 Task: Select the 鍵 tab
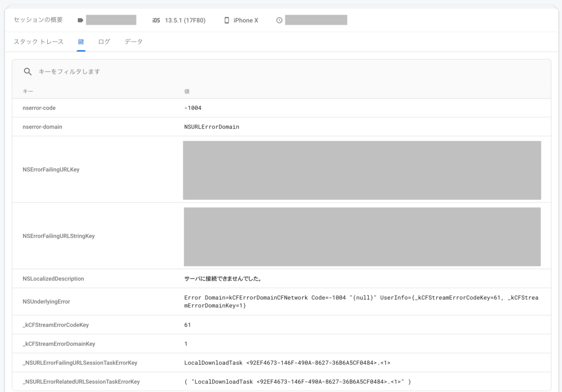point(81,42)
